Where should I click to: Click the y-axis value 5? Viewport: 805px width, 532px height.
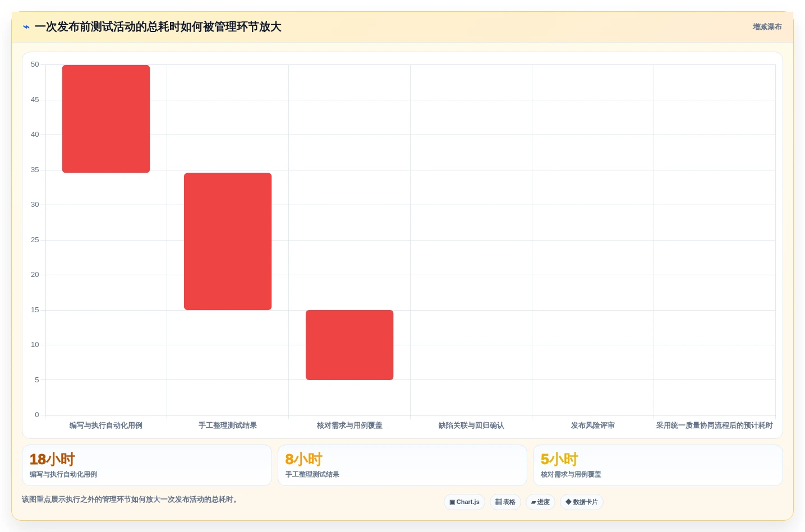pos(37,380)
